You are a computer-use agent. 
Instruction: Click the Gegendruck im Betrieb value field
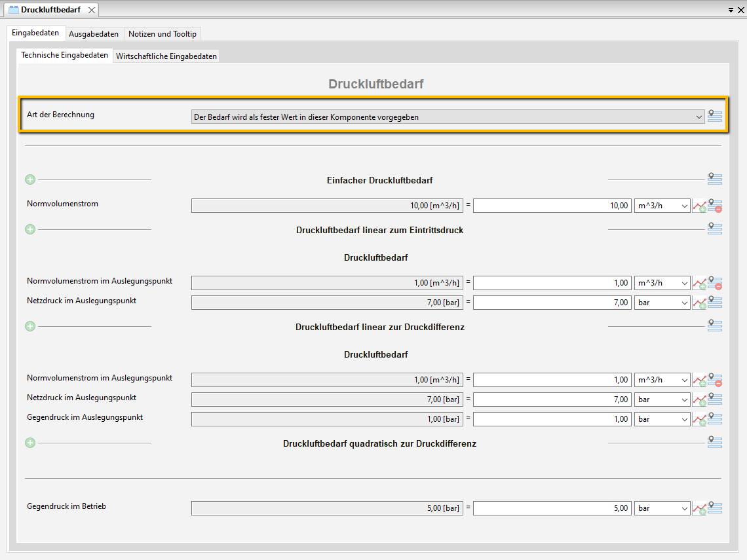pyautogui.click(x=552, y=508)
